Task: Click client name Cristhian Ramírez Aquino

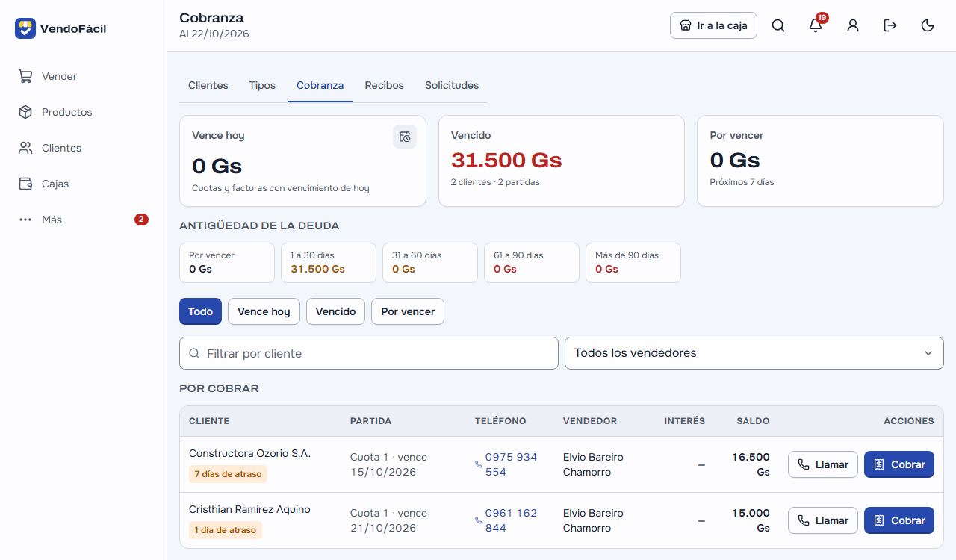Action: pyautogui.click(x=249, y=509)
